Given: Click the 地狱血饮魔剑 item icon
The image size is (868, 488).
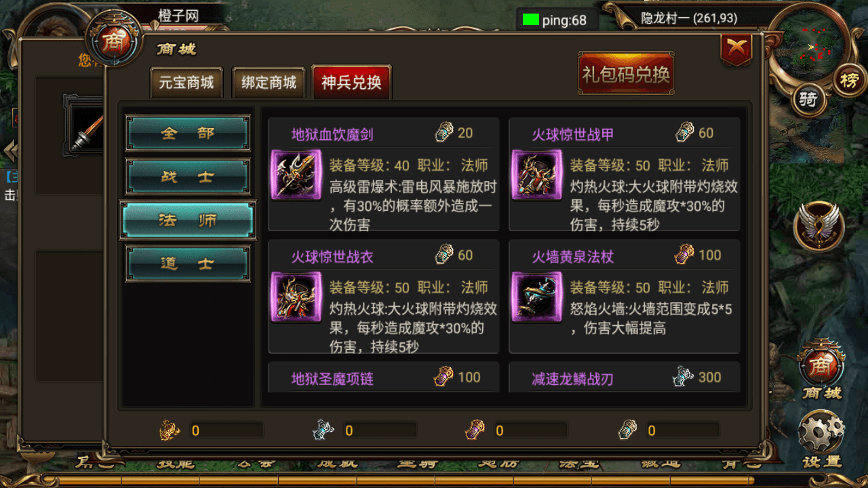Looking at the screenshot, I should [x=296, y=175].
